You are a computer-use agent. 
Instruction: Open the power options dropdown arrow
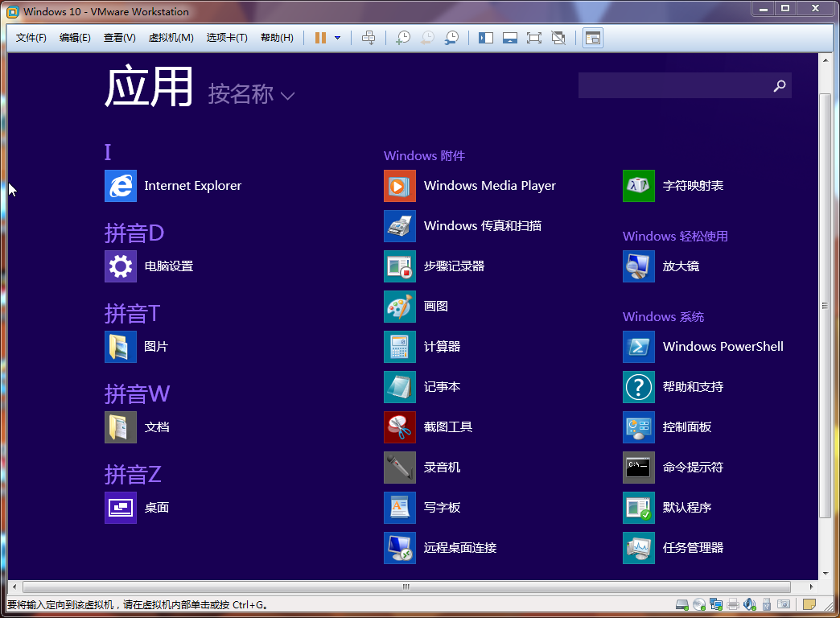click(x=337, y=38)
